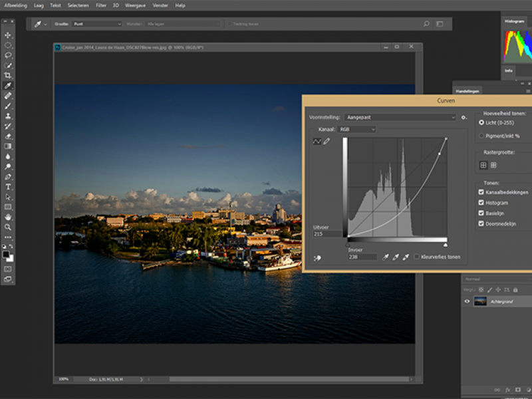532x399 pixels.
Task: Click the Invoer value field
Action: pos(362,257)
